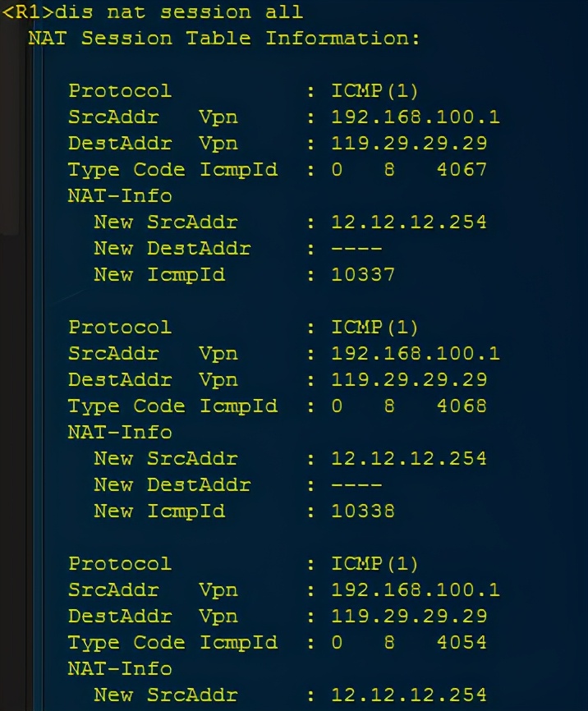Click the third session's 'Type Code IcmpId' label
This screenshot has width=588, height=711.
click(172, 643)
